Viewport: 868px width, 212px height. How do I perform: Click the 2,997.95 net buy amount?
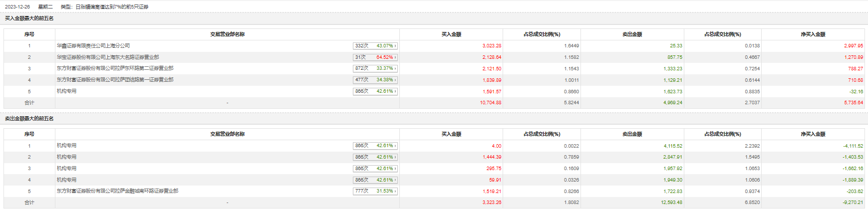(x=853, y=46)
